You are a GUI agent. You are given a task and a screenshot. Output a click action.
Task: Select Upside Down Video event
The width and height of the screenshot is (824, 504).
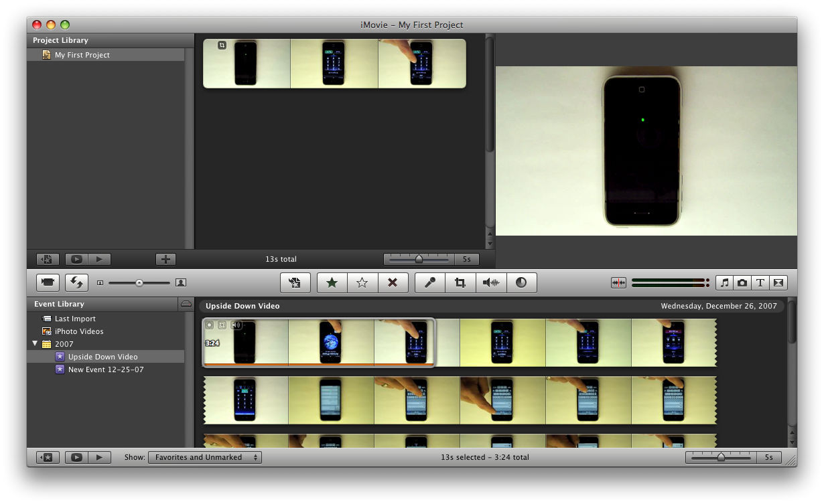(x=102, y=357)
